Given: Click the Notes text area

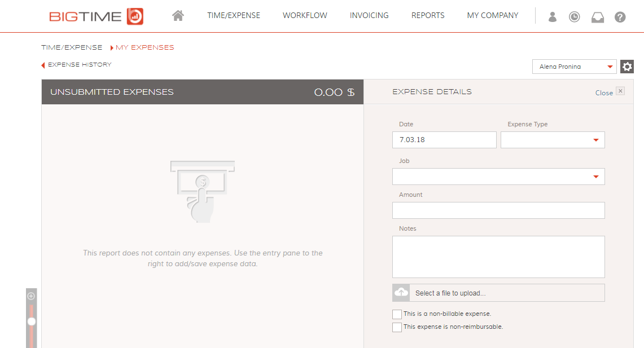Looking at the screenshot, I should click(x=498, y=257).
